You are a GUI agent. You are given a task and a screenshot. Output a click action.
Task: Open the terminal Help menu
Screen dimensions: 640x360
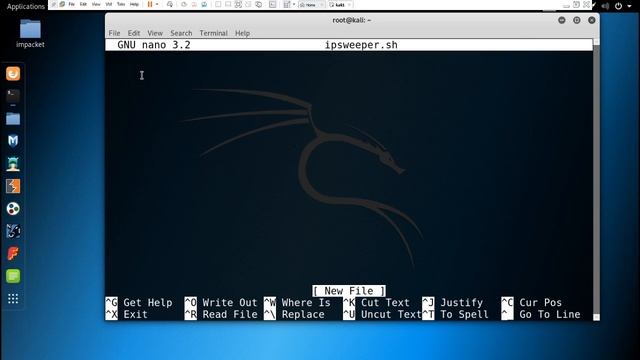(x=242, y=33)
